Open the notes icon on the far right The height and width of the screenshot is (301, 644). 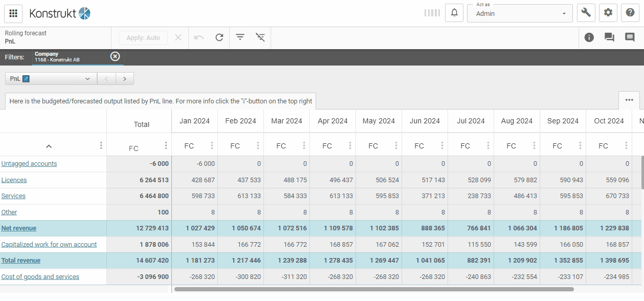629,37
